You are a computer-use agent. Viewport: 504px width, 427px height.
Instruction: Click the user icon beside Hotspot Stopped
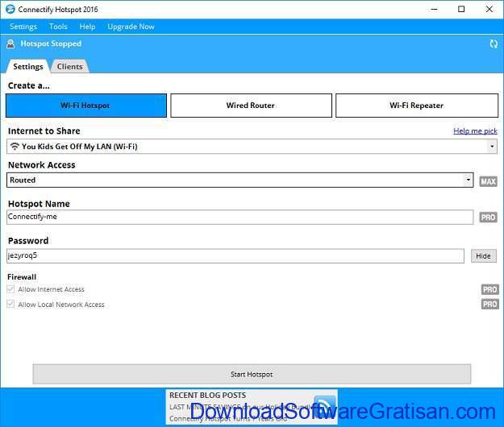10,44
